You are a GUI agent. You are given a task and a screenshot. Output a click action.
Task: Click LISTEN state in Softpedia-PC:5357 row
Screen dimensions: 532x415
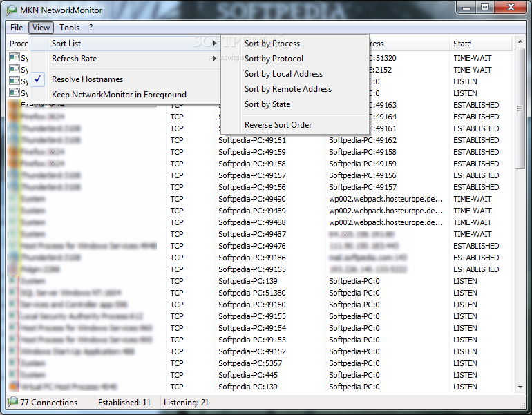pos(465,363)
